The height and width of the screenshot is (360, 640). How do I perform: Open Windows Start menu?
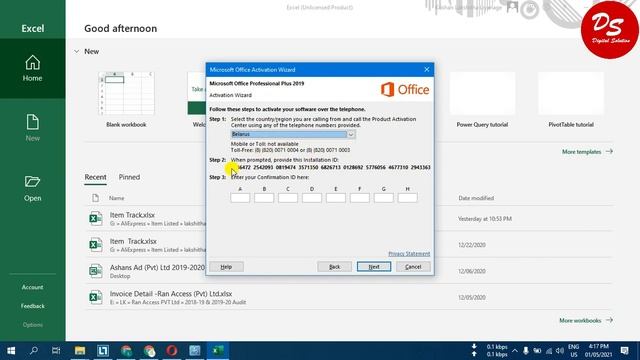tap(11, 351)
